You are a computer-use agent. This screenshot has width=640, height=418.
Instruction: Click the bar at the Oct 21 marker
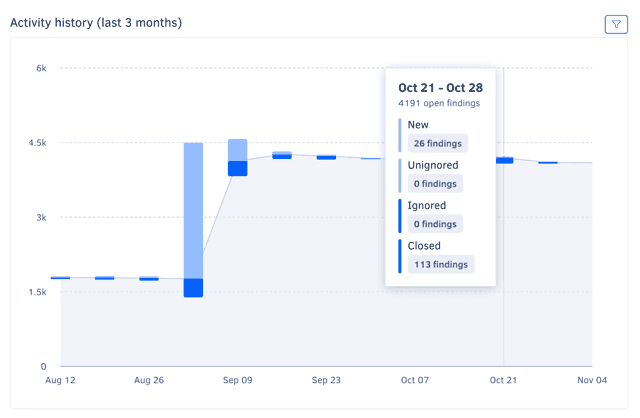coord(504,160)
